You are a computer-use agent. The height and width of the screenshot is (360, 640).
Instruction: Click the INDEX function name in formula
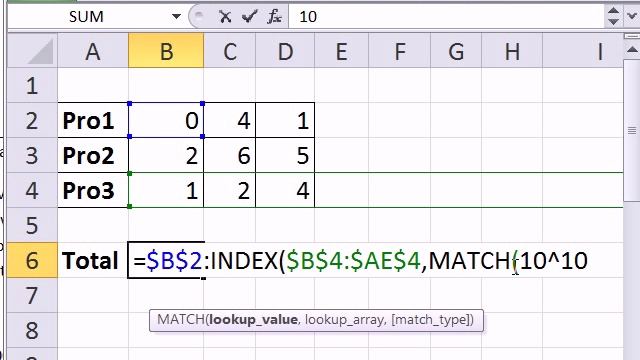point(244,260)
